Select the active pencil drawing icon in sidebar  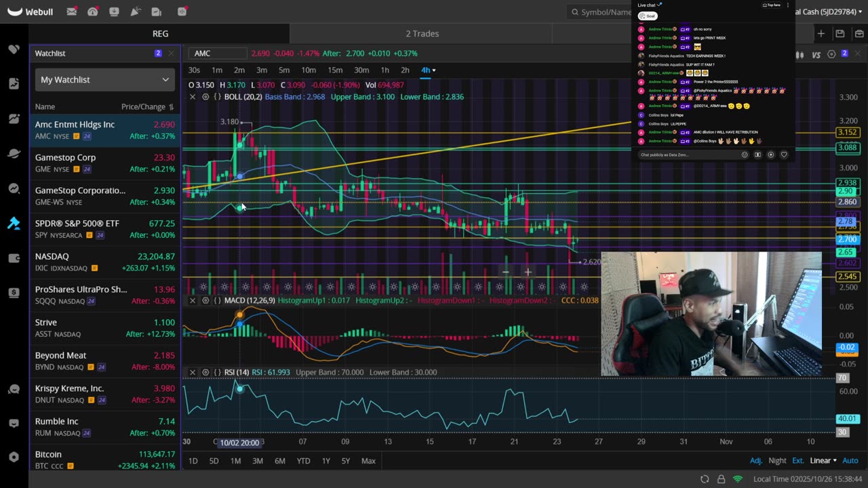(14, 223)
